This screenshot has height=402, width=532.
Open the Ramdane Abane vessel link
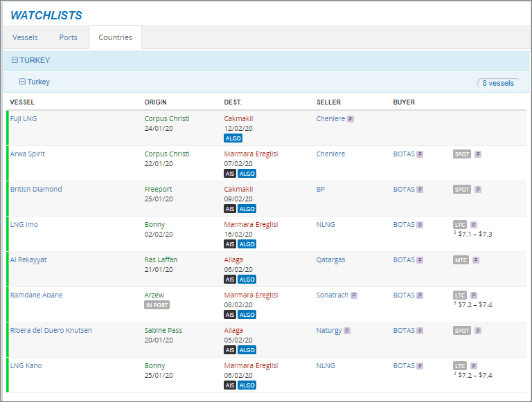(36, 295)
